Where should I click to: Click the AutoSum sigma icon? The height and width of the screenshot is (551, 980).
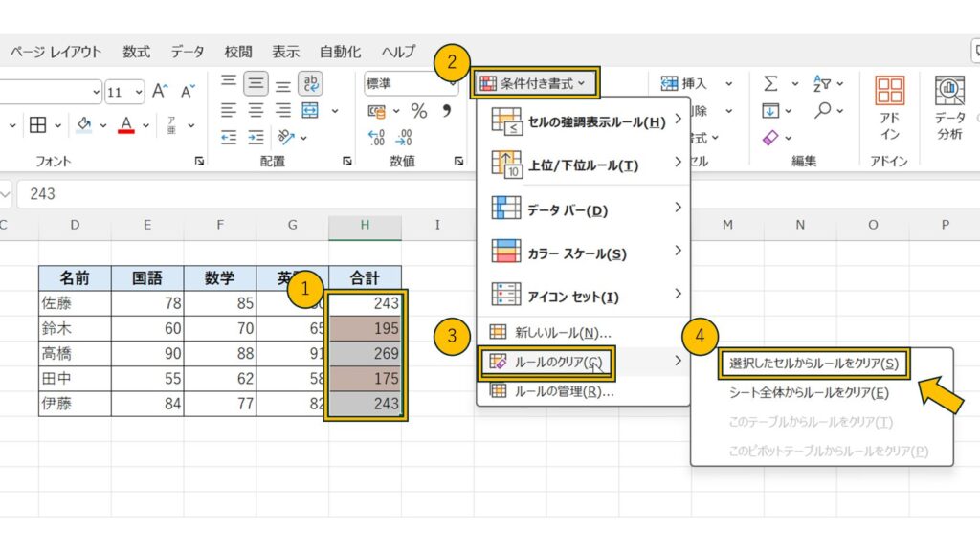click(770, 84)
